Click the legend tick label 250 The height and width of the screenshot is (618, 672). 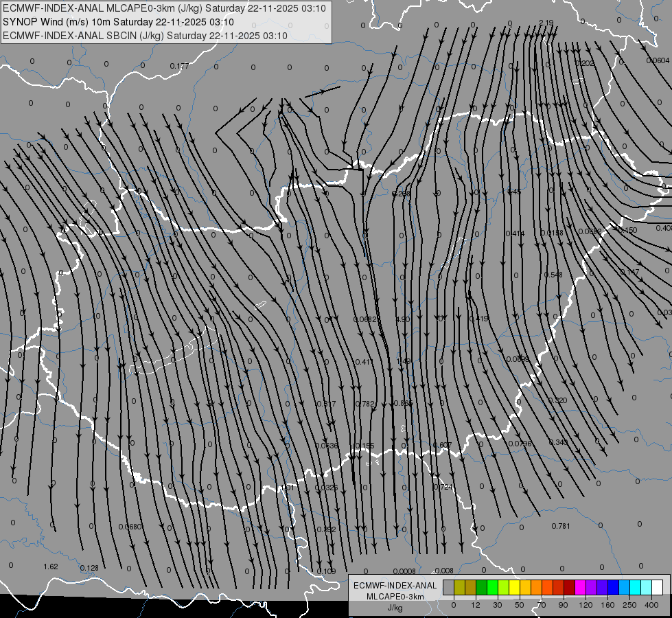pos(629,605)
